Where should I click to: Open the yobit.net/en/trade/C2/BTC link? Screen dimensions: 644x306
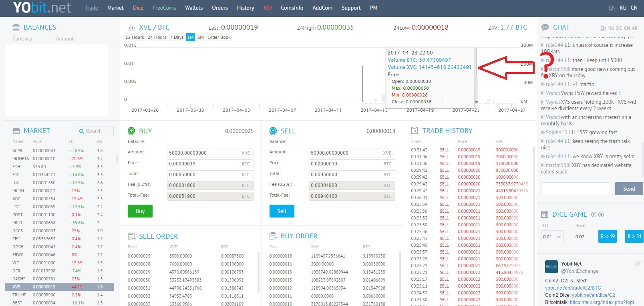[x=573, y=288]
